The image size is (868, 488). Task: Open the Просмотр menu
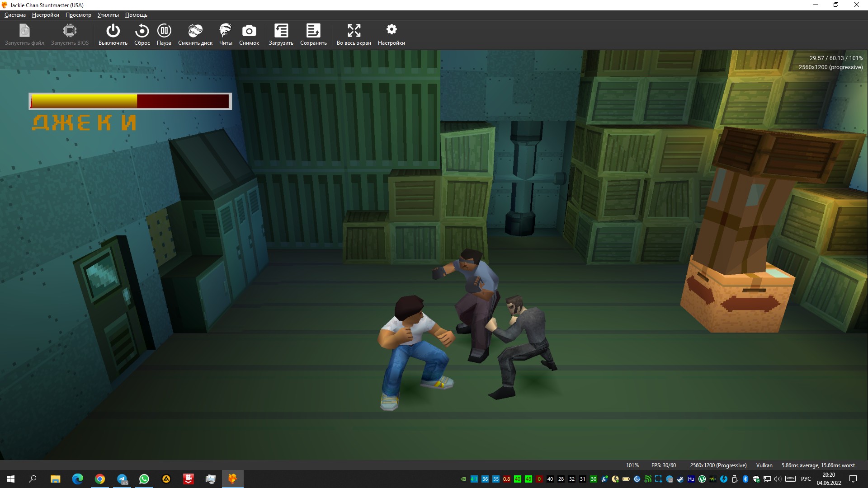78,15
